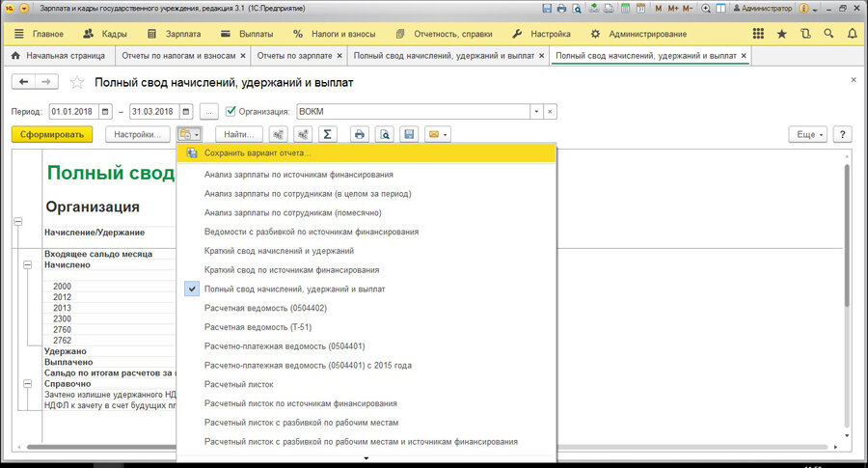This screenshot has width=868, height=468.
Task: Collapse the Начислено group in report
Action: pos(27,264)
